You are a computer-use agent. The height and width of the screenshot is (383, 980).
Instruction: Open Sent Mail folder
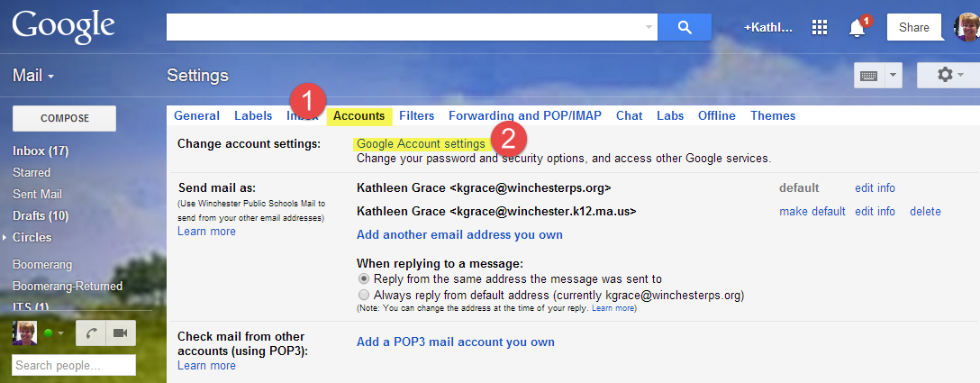point(37,194)
